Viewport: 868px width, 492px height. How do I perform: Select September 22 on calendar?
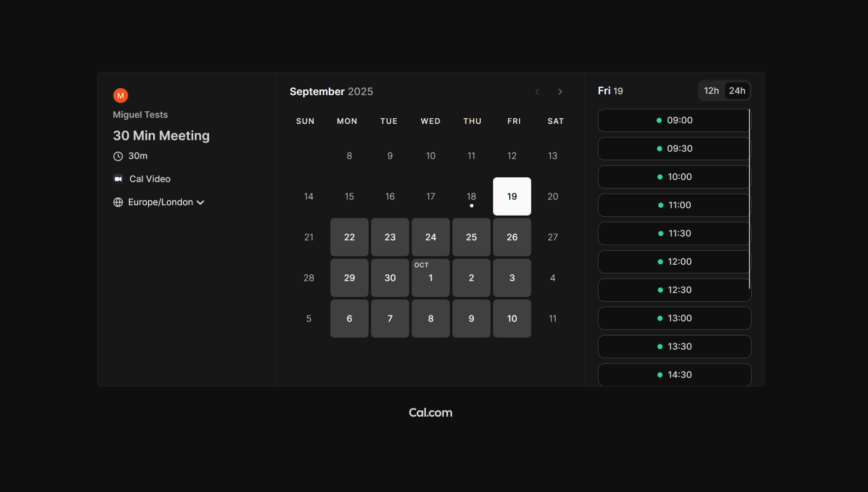tap(349, 237)
